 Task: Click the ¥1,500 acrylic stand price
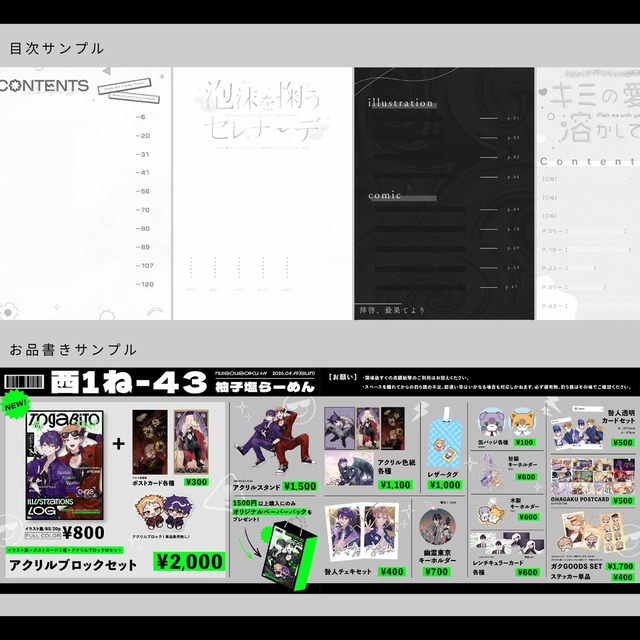point(300,487)
